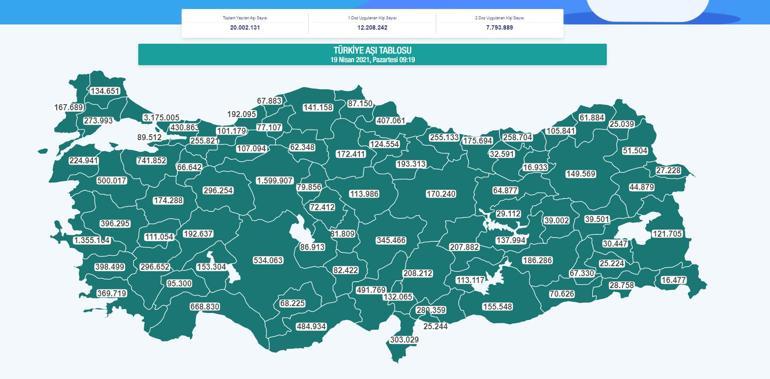Select the 87.150 province label
Viewport: 770px width, 379px height.
click(x=360, y=104)
